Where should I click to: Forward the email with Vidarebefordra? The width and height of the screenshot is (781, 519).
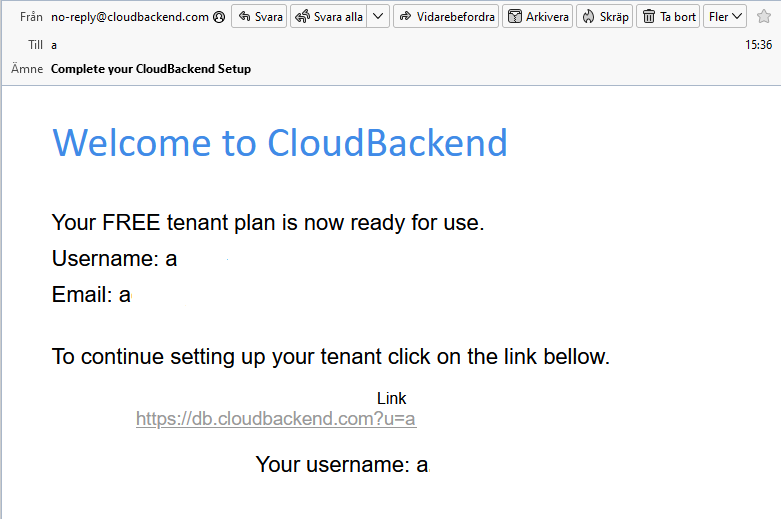(446, 16)
